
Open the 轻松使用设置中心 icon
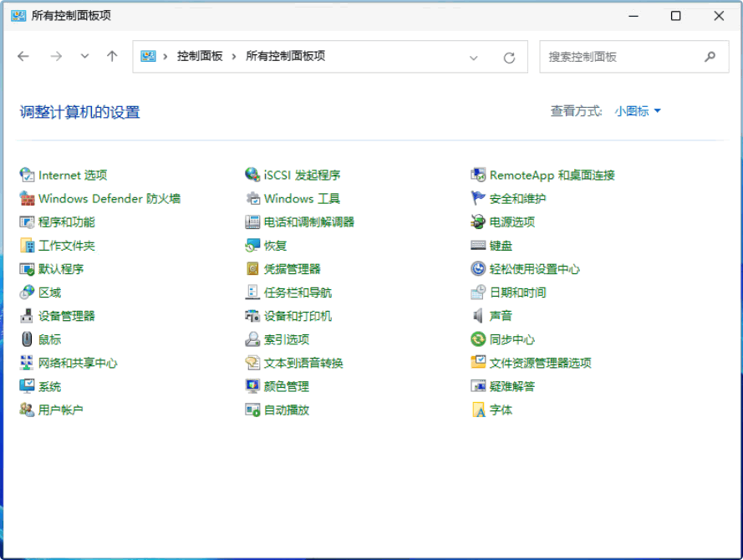[478, 269]
